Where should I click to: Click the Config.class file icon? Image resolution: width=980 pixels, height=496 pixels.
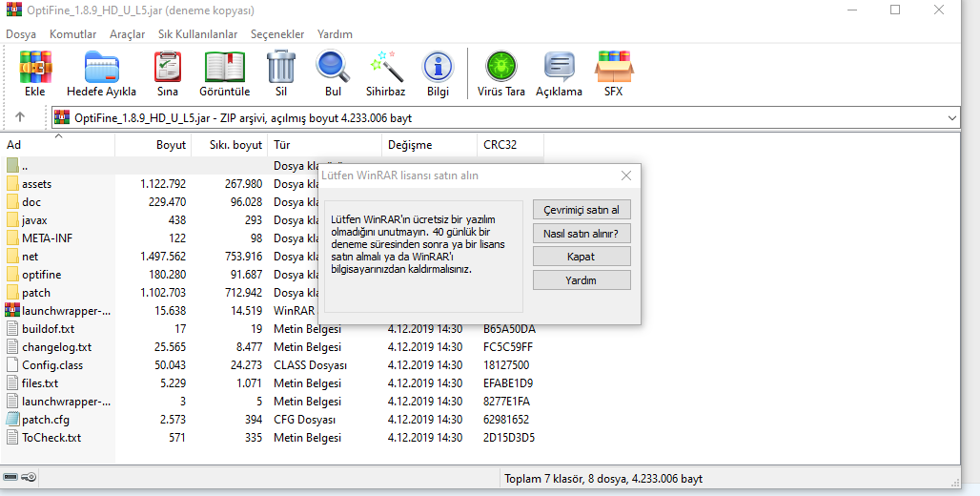point(12,364)
